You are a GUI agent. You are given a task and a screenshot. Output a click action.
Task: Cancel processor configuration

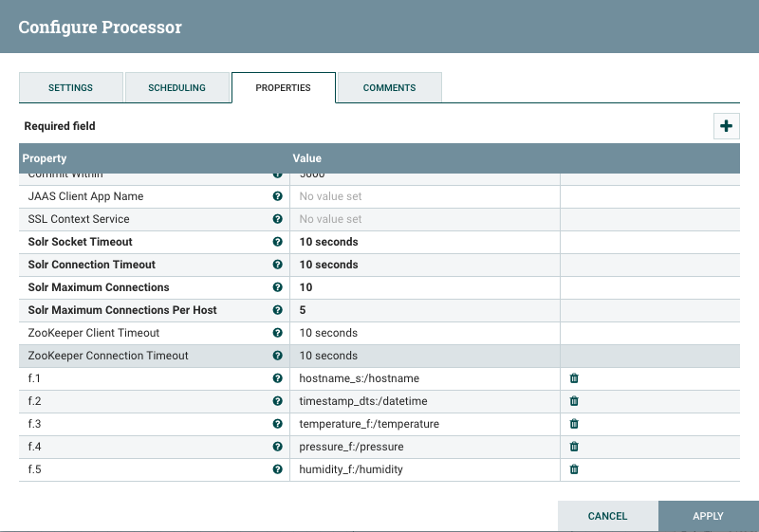click(607, 516)
